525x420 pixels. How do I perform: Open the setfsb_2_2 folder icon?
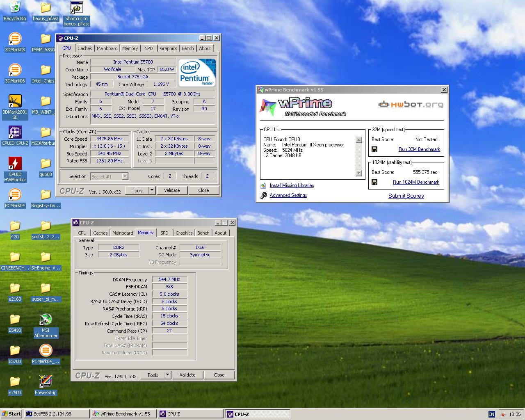coord(46,229)
